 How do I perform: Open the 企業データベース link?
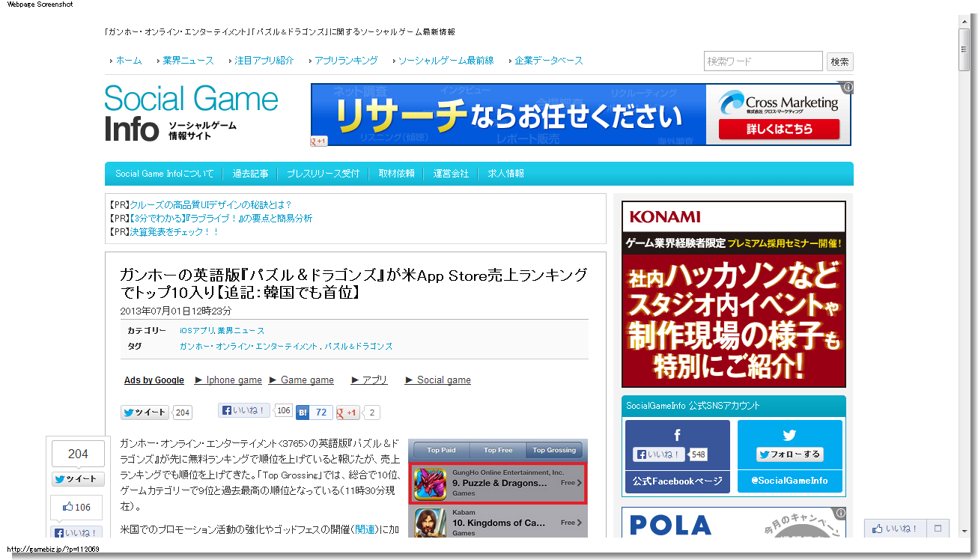[x=549, y=61]
